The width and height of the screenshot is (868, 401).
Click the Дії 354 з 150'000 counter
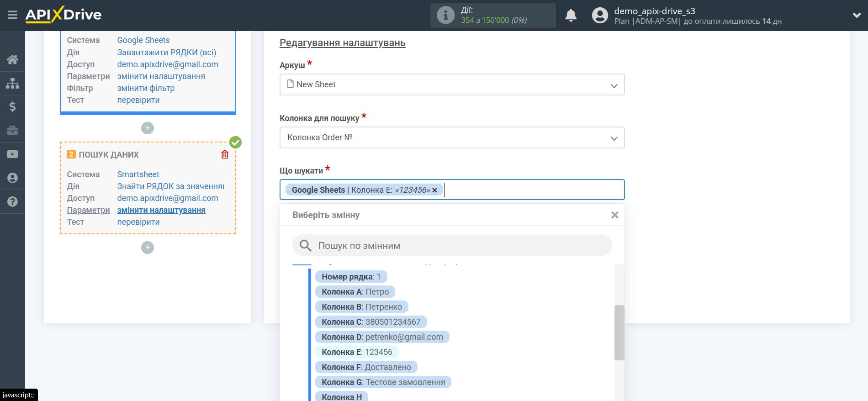[494, 16]
